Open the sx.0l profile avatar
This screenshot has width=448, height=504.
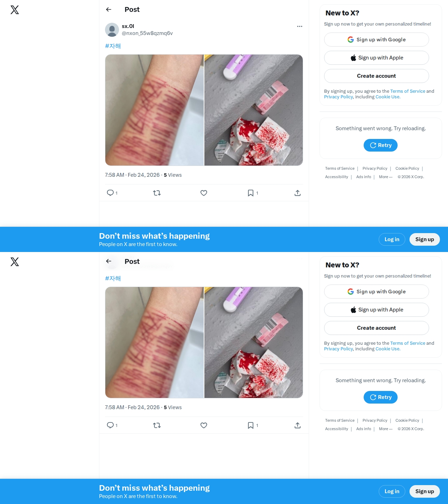pyautogui.click(x=112, y=30)
